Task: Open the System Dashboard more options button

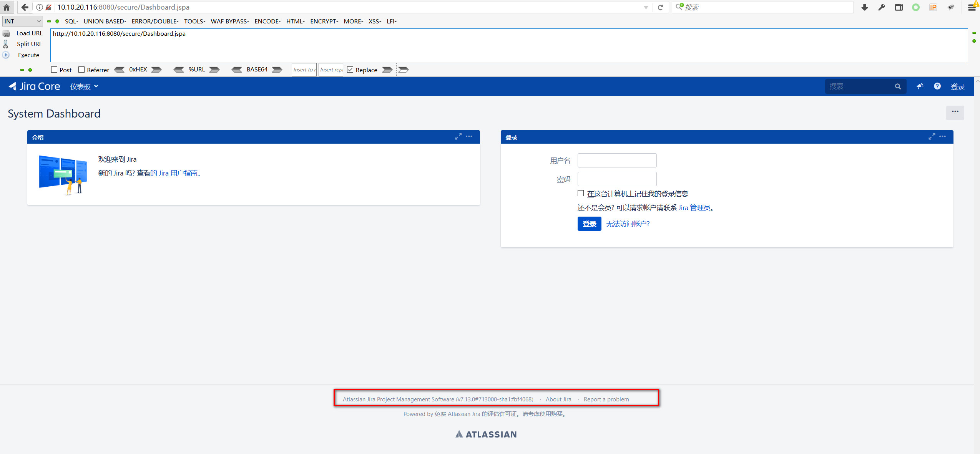Action: [955, 112]
